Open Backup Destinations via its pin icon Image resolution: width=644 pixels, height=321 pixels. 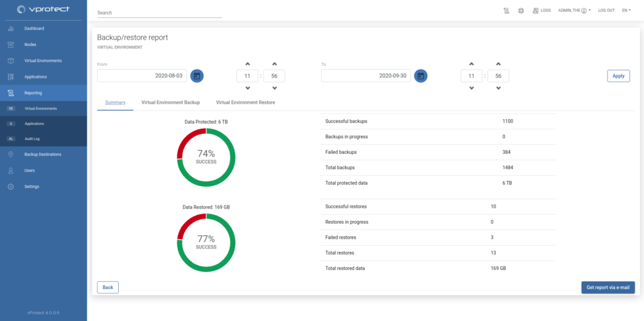pos(11,155)
